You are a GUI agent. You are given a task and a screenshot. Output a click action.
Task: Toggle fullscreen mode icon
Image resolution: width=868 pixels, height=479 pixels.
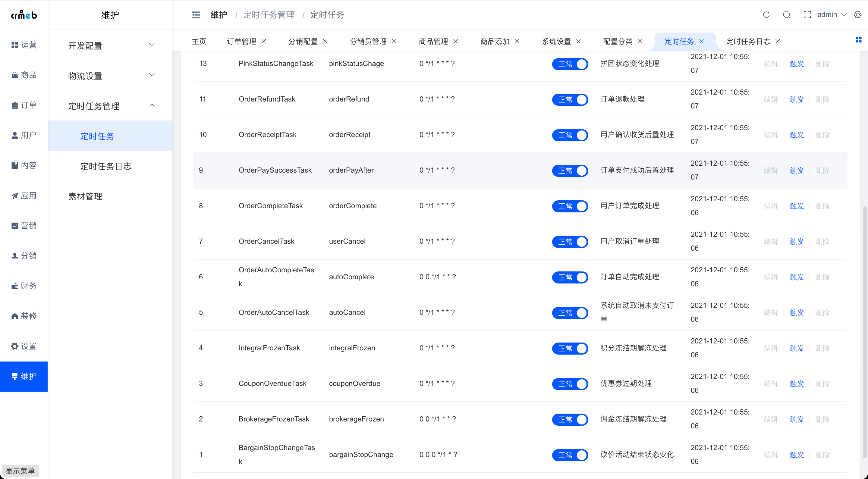click(807, 15)
